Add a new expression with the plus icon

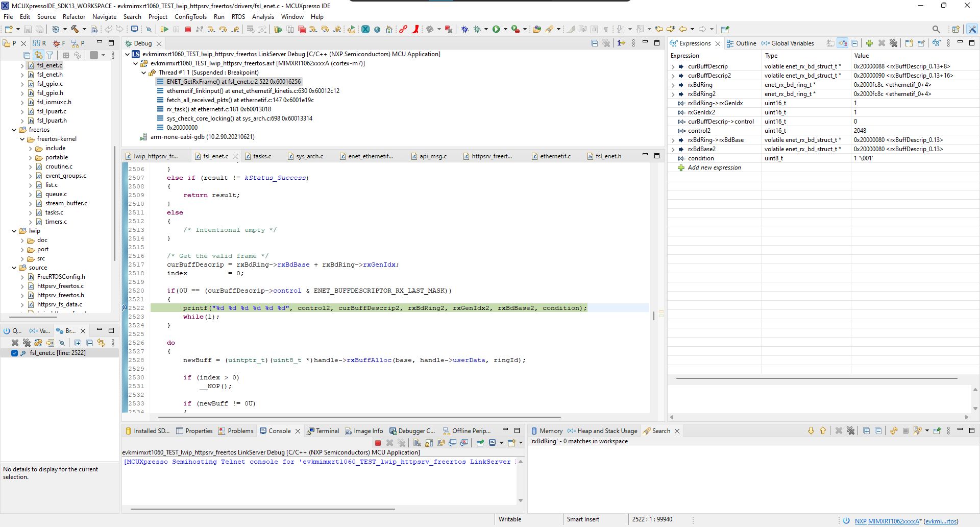tap(869, 43)
